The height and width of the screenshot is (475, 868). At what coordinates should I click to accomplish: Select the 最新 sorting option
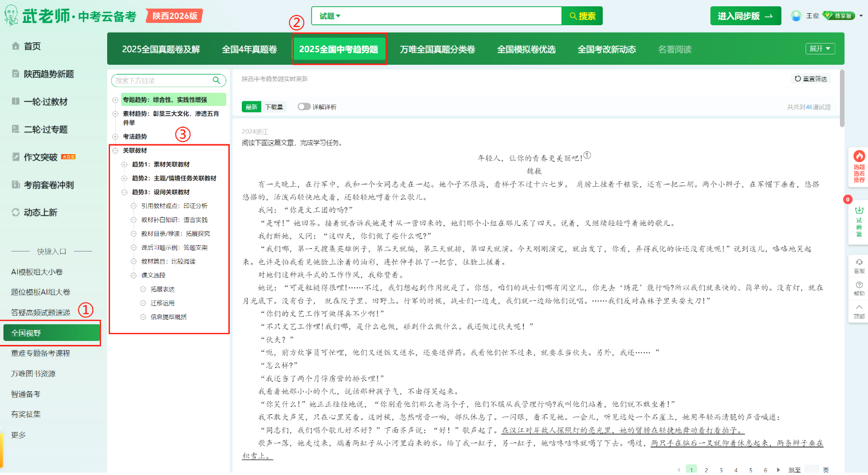pyautogui.click(x=250, y=107)
